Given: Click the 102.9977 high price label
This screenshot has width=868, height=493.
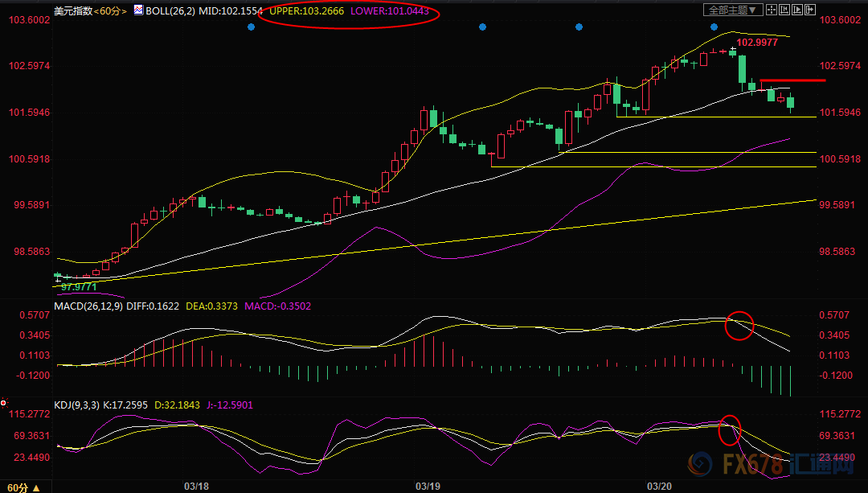Looking at the screenshot, I should (x=757, y=43).
